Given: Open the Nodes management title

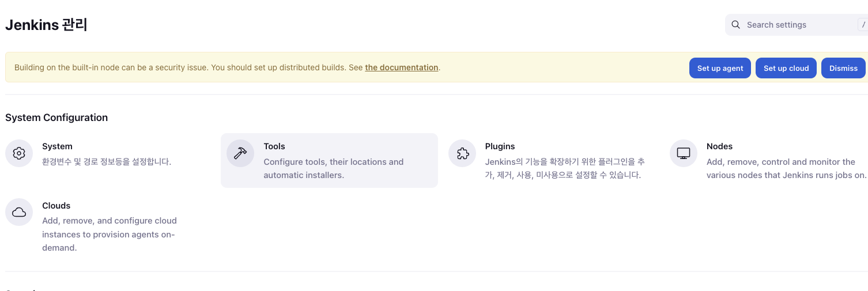Looking at the screenshot, I should (x=719, y=146).
